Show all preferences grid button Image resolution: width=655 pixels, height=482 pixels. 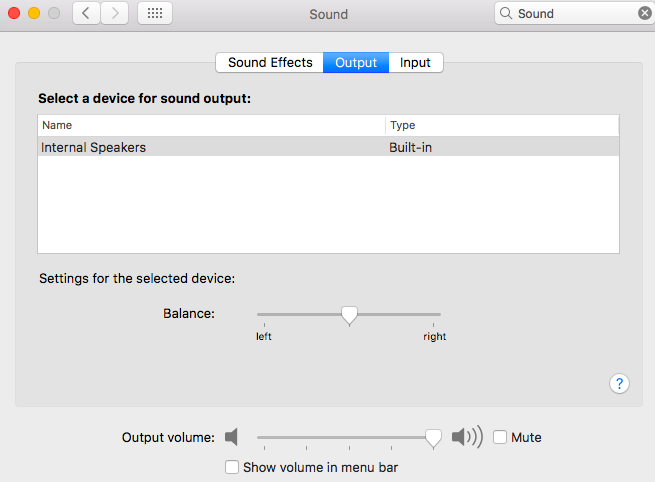point(155,13)
